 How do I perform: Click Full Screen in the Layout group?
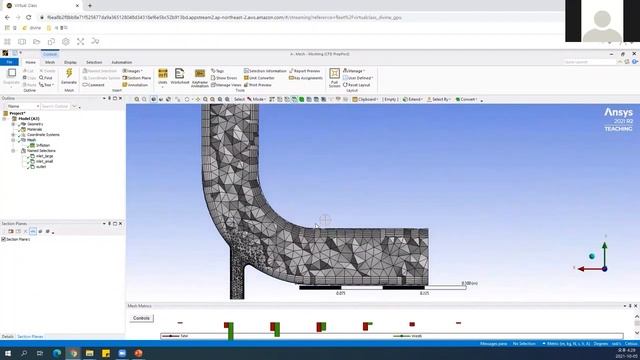click(334, 78)
